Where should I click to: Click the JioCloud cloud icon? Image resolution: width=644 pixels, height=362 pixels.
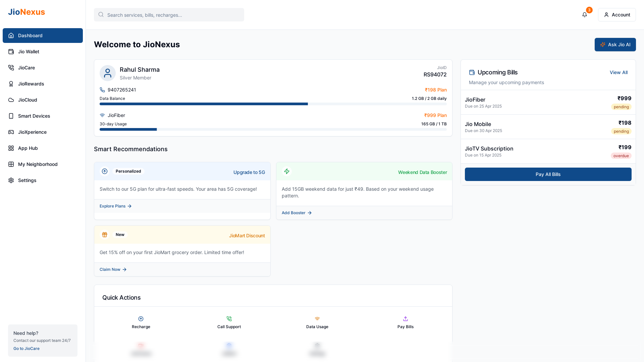tap(11, 100)
